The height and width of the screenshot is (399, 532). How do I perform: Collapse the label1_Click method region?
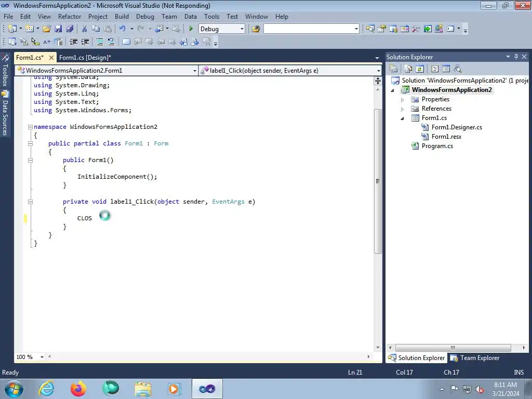coord(30,202)
